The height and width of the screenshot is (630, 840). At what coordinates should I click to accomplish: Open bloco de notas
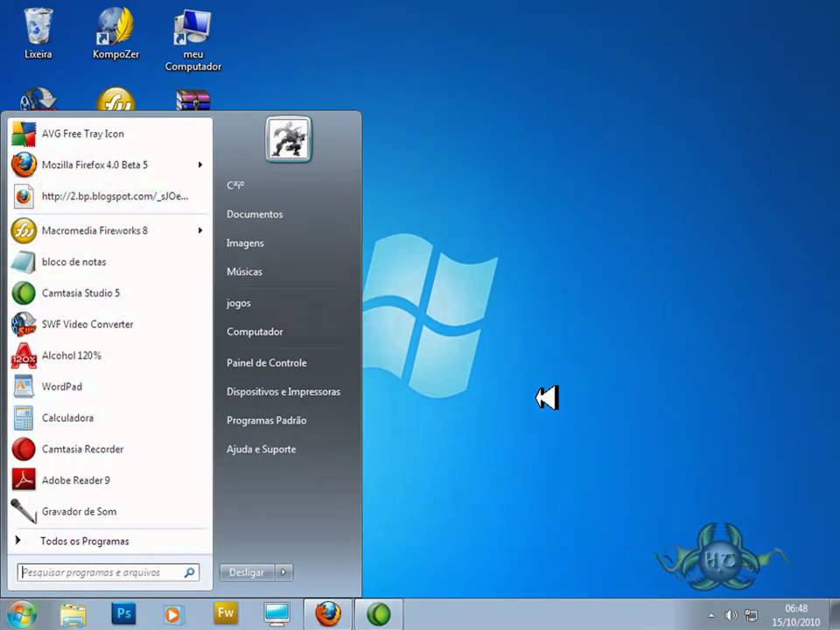[110, 262]
